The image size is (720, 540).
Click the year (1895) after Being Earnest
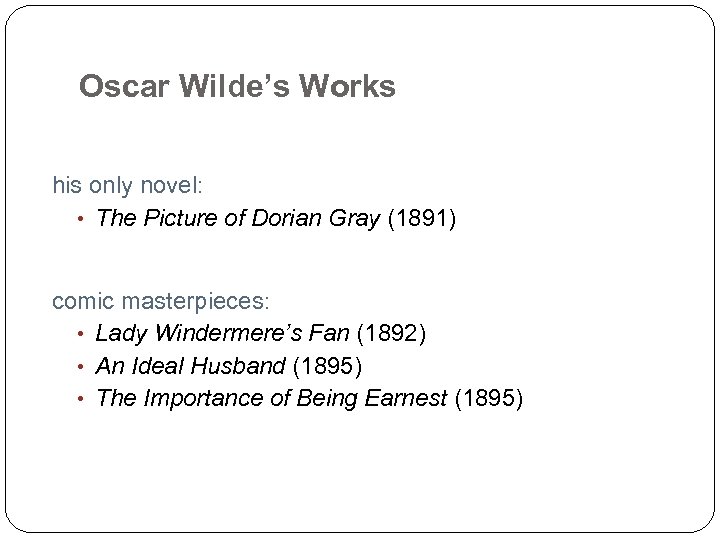488,399
